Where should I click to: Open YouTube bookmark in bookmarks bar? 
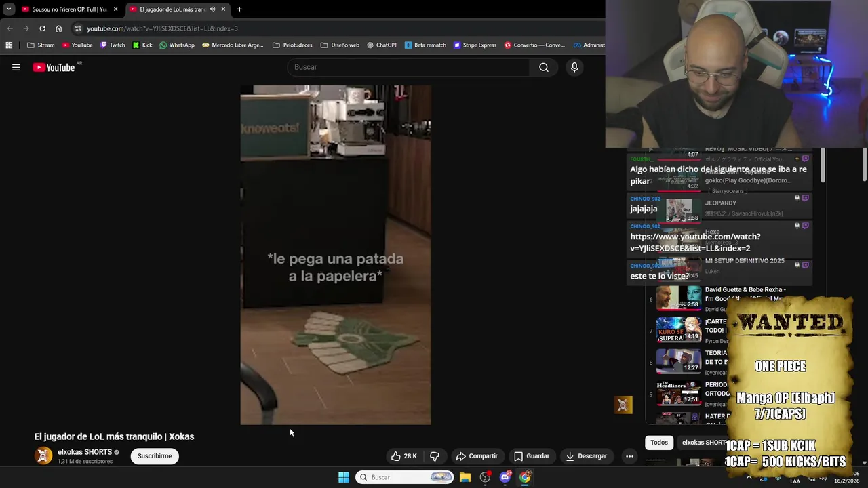click(77, 45)
